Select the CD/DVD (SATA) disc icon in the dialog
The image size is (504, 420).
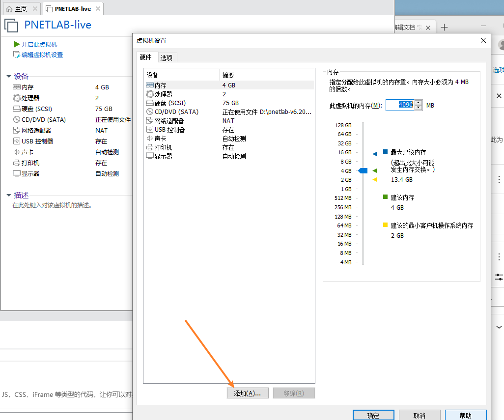pyautogui.click(x=150, y=112)
